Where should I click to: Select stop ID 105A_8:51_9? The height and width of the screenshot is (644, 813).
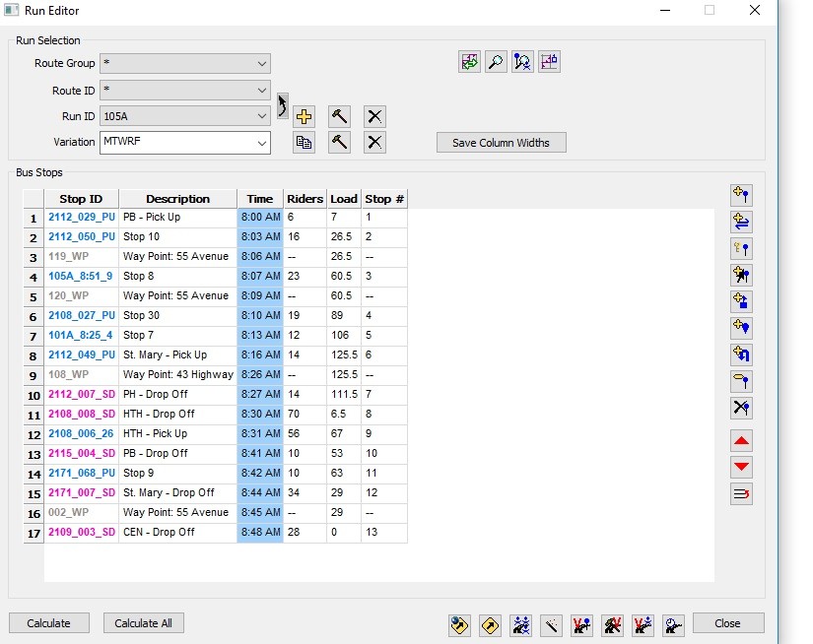click(x=81, y=276)
